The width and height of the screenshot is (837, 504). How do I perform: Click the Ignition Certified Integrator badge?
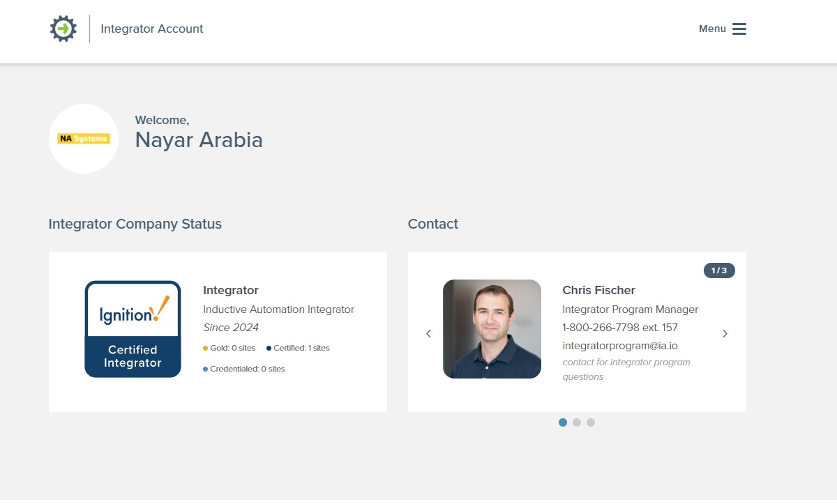133,329
